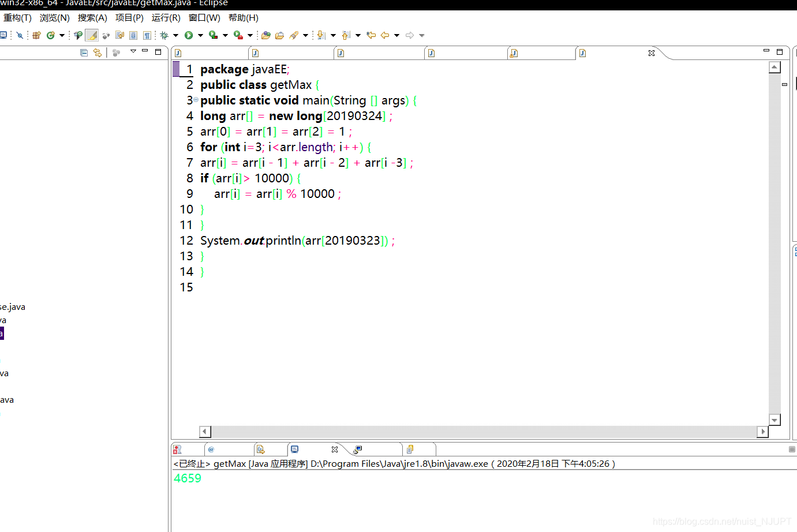Collapse main method fold marker at line 3

196,100
